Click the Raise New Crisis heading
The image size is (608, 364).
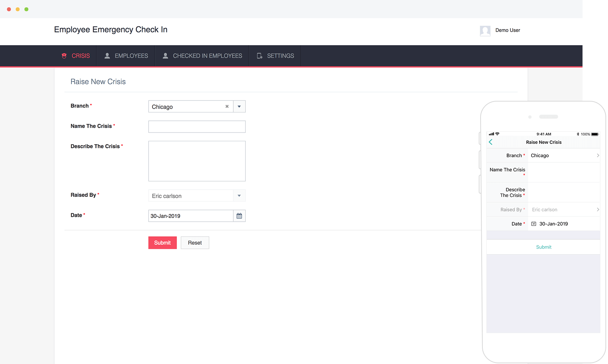coord(98,82)
